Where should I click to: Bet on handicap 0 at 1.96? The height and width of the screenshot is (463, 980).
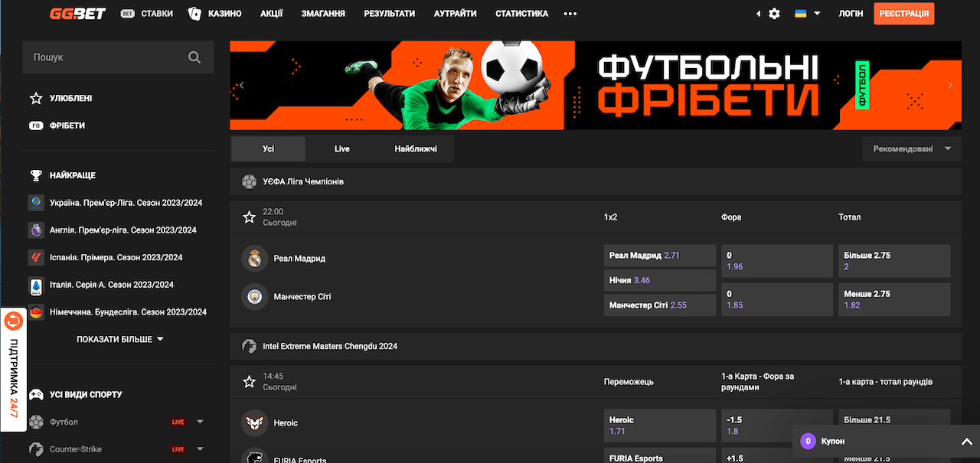777,261
